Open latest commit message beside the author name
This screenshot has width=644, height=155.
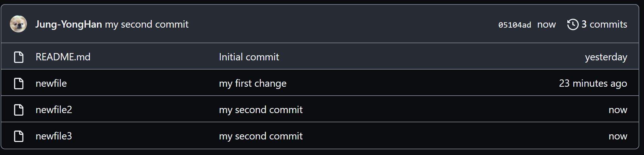147,24
